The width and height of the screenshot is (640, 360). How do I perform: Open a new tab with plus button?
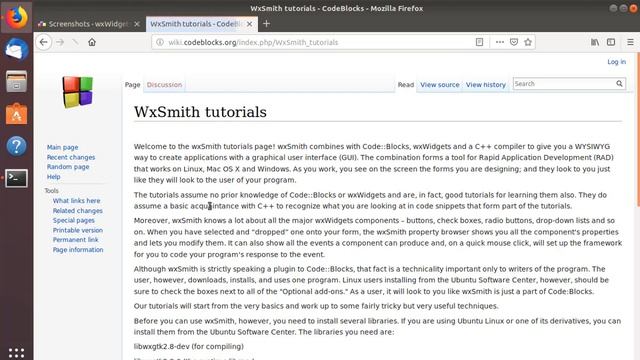[267, 24]
